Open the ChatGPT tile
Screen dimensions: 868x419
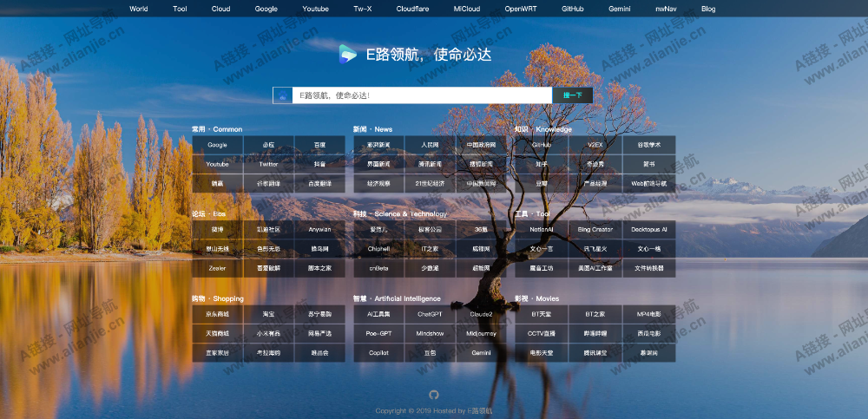tap(430, 314)
